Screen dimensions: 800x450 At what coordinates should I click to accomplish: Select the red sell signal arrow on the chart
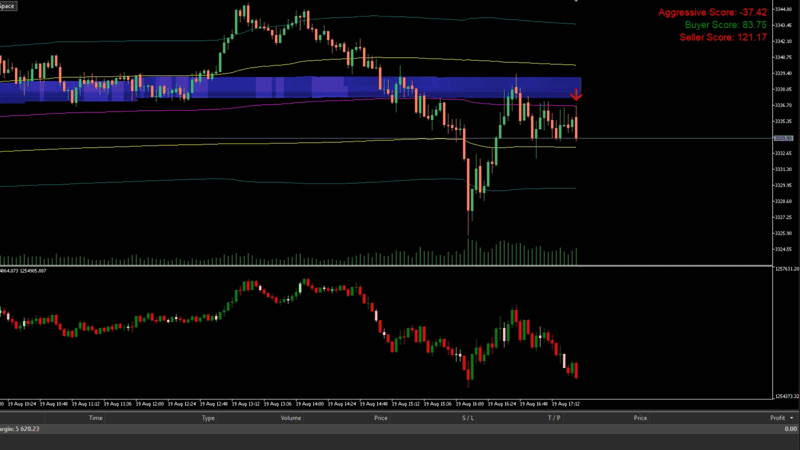[576, 95]
